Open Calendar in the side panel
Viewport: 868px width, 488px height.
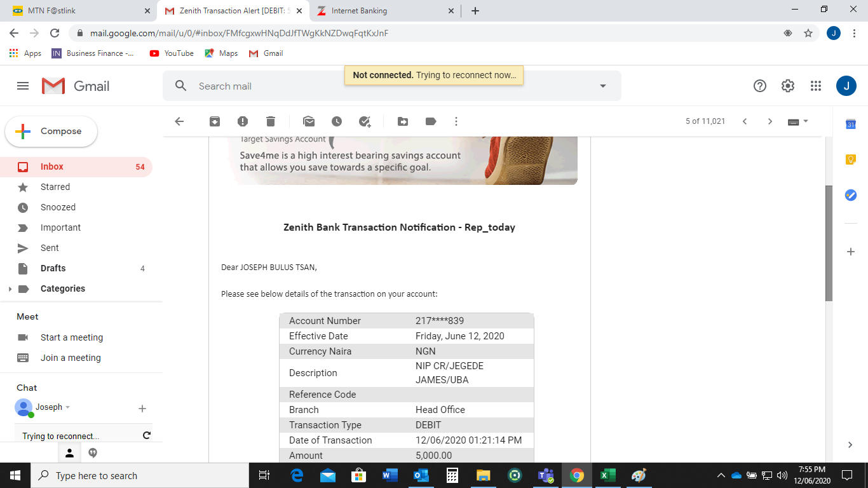pyautogui.click(x=851, y=125)
